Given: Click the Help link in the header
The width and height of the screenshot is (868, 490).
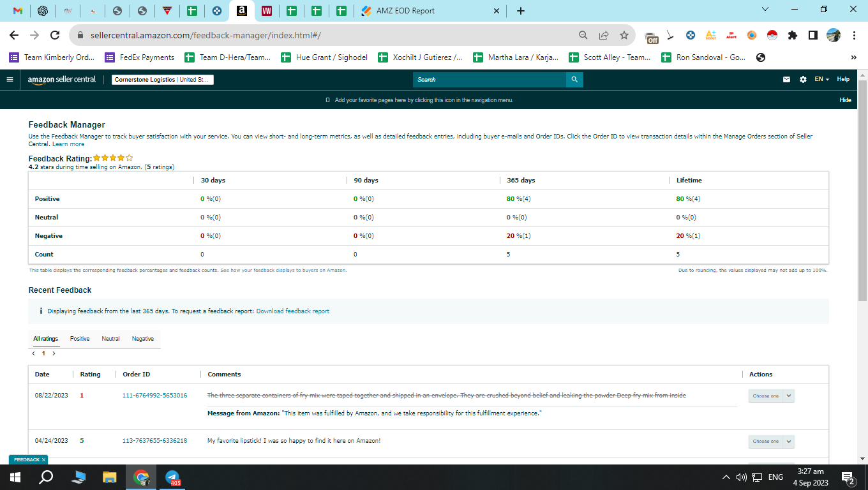Looking at the screenshot, I should (x=843, y=79).
